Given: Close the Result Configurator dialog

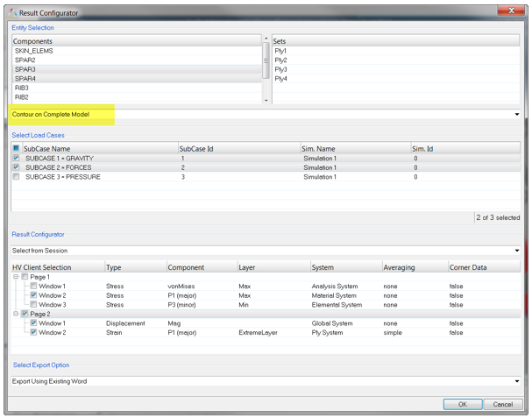Looking at the screenshot, I should [x=509, y=11].
